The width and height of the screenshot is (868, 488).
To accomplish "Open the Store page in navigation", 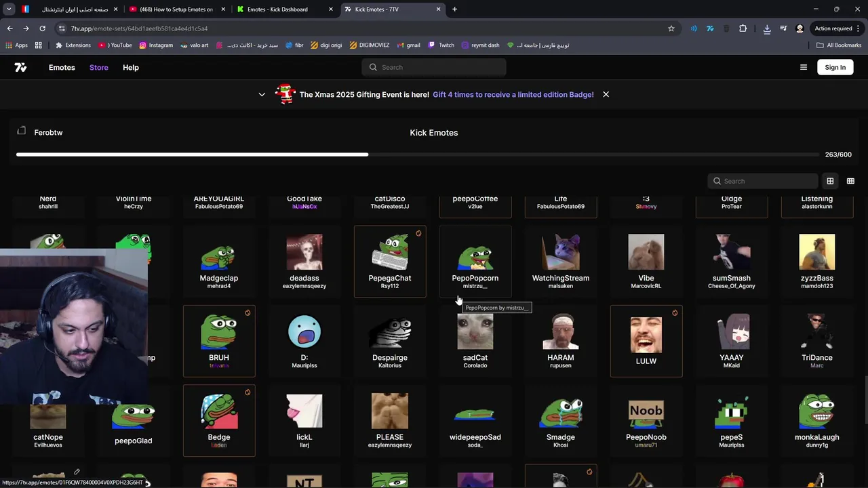I will coord(99,67).
